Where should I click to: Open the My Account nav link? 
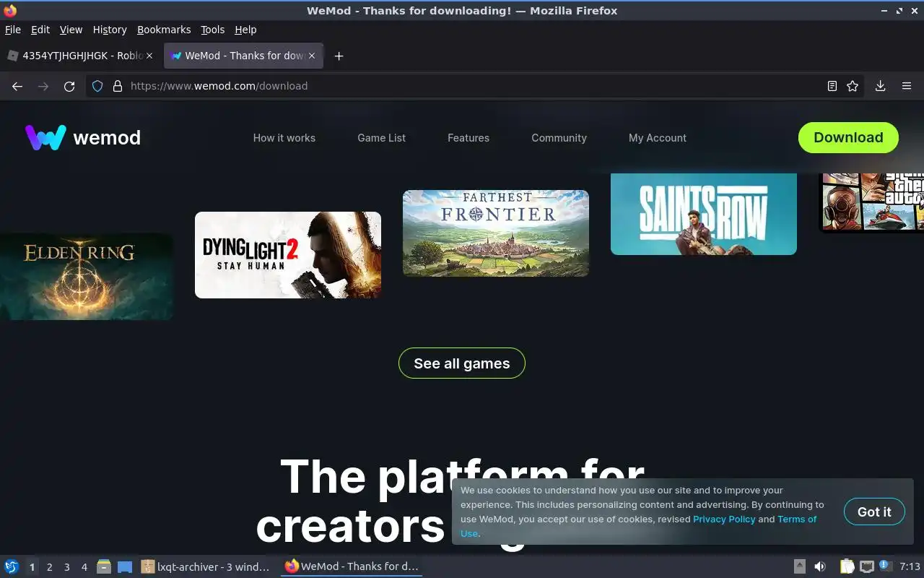(x=658, y=138)
